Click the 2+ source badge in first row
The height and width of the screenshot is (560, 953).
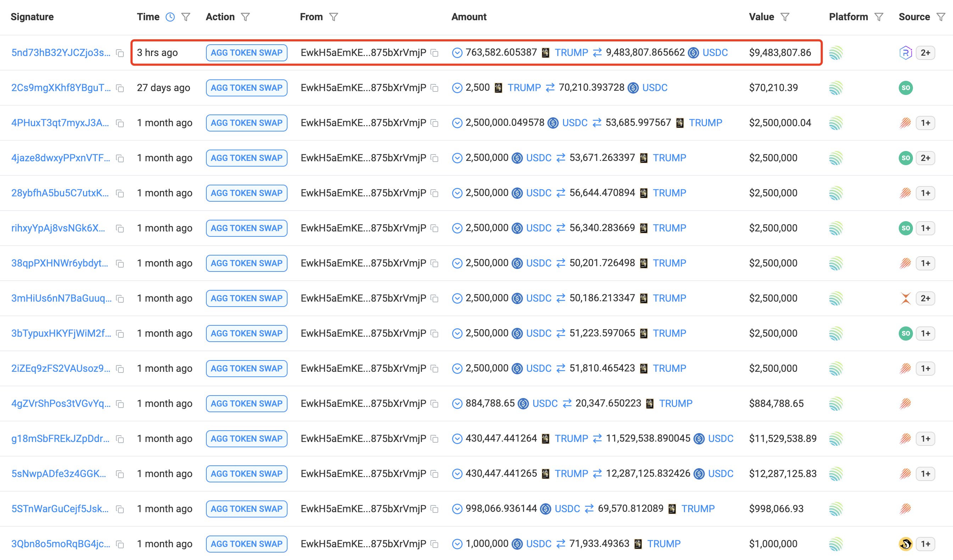point(925,52)
